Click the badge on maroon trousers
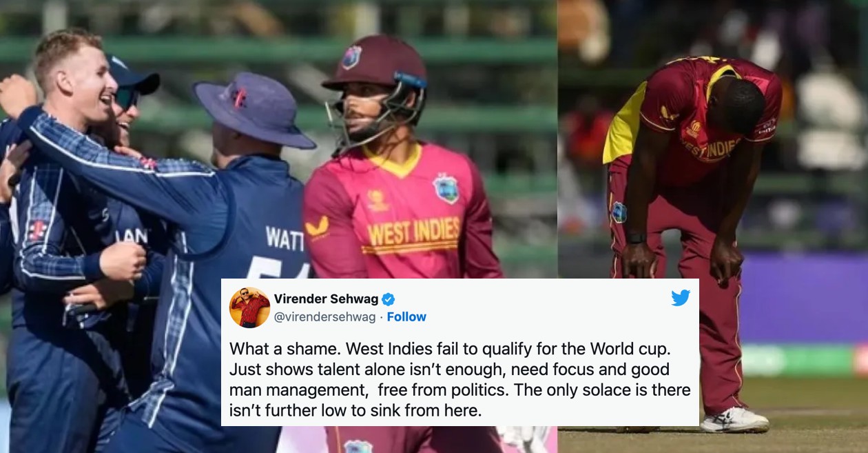The height and width of the screenshot is (453, 868). (x=619, y=212)
